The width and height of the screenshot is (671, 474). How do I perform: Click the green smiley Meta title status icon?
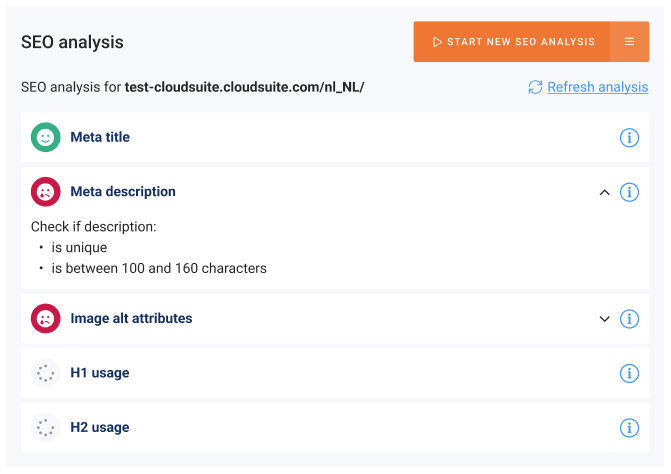pyautogui.click(x=45, y=138)
